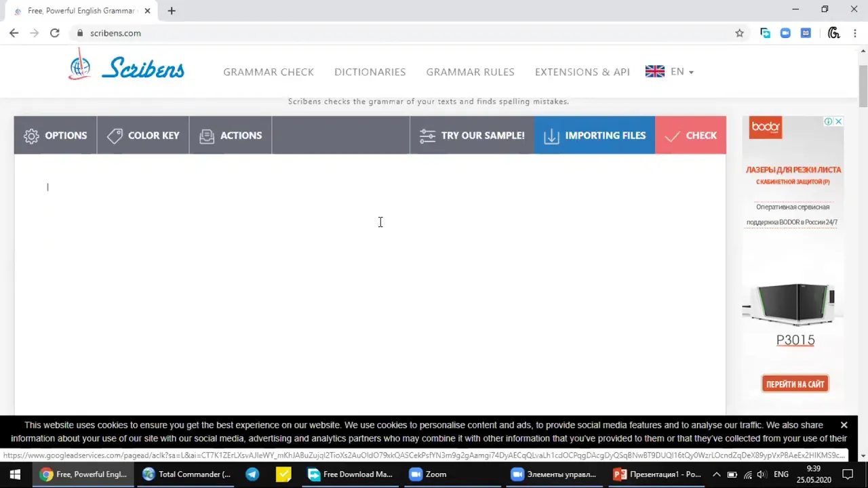Click the Importing Files button
Image resolution: width=868 pixels, height=488 pixels.
point(595,135)
